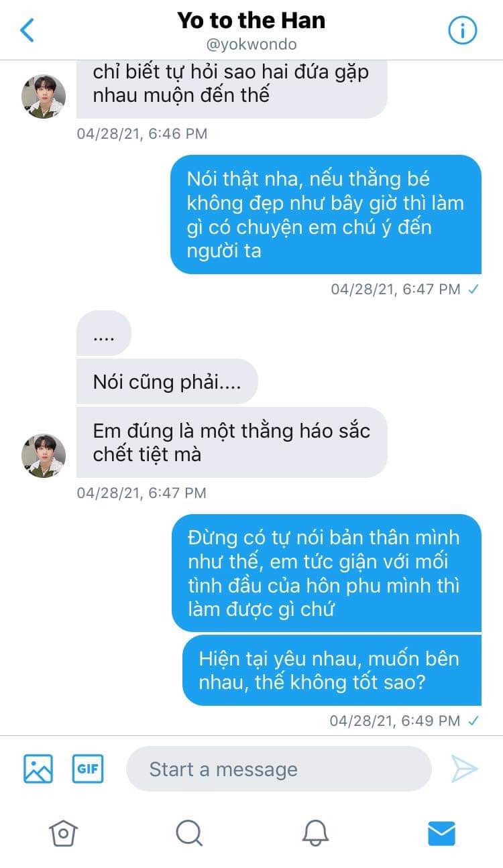
Task: Tap the avatar beside 'Em đúng là' message
Action: (x=44, y=456)
